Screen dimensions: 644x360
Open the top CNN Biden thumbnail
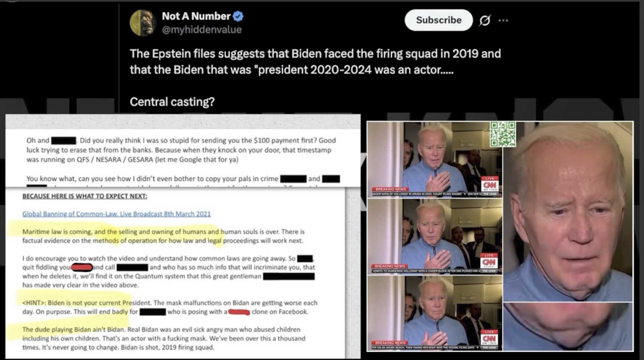click(x=435, y=159)
